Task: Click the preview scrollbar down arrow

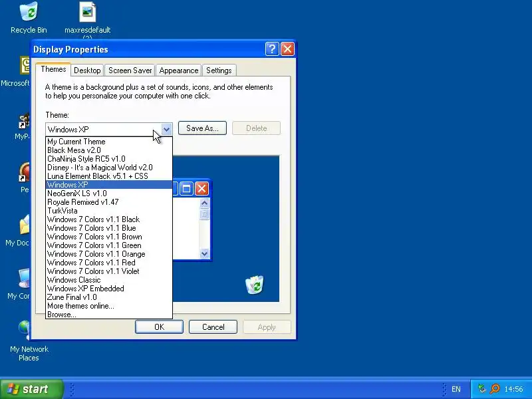Action: point(204,253)
